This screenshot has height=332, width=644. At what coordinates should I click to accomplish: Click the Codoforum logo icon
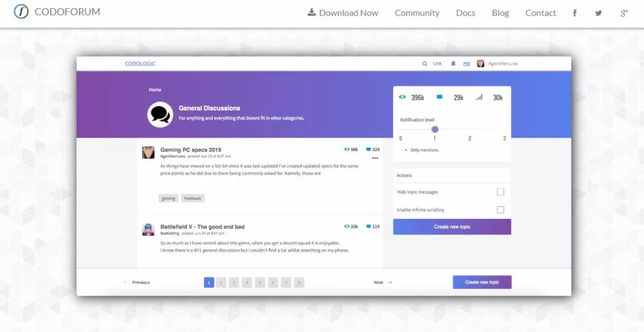21,12
